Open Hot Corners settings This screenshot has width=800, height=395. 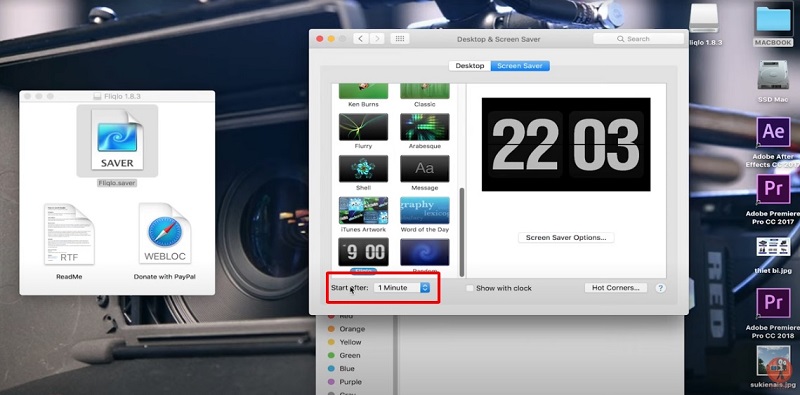pyautogui.click(x=615, y=288)
